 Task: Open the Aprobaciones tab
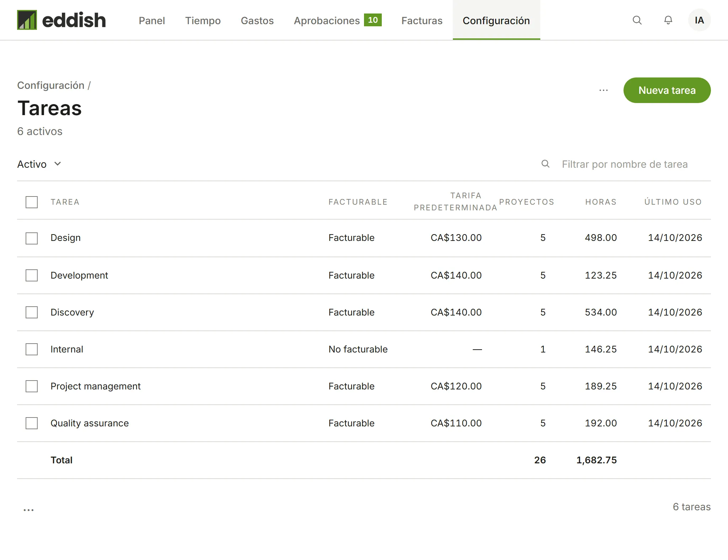327,21
